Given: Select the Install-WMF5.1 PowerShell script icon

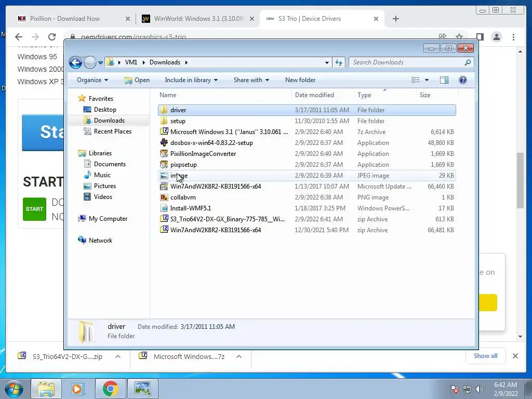Looking at the screenshot, I should 164,208.
